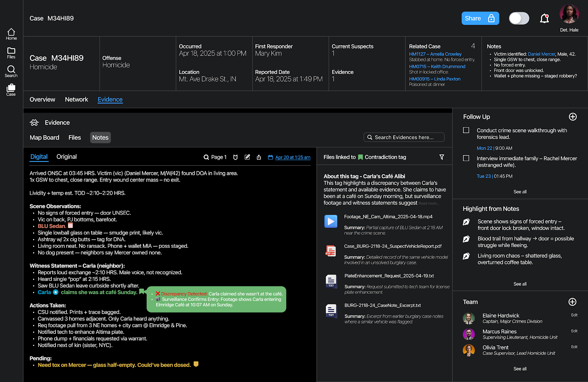Open the Carla name link
This screenshot has width=588, height=382.
pos(44,292)
